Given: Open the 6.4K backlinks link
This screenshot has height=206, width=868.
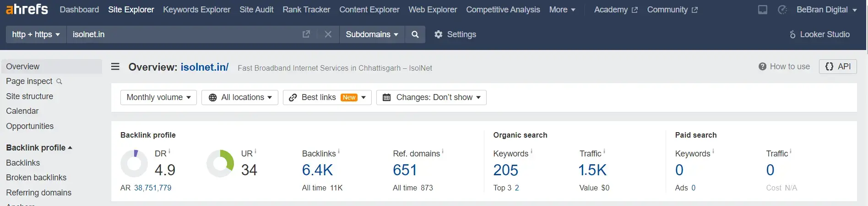Looking at the screenshot, I should pyautogui.click(x=317, y=170).
